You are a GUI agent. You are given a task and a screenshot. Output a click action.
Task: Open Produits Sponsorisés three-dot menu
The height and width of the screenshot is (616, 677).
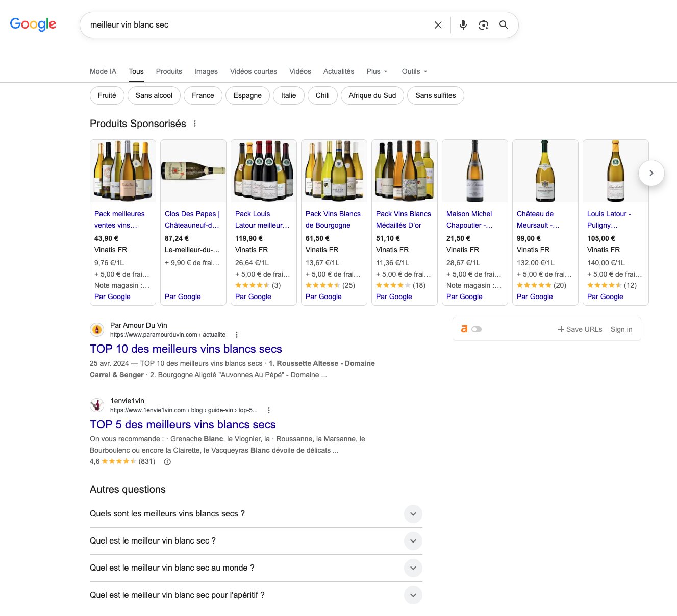195,124
